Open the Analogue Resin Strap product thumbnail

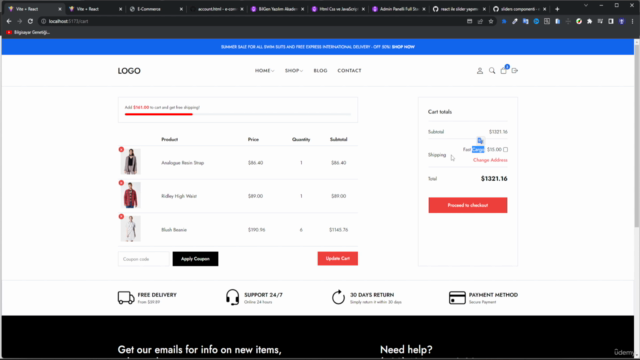point(131,162)
